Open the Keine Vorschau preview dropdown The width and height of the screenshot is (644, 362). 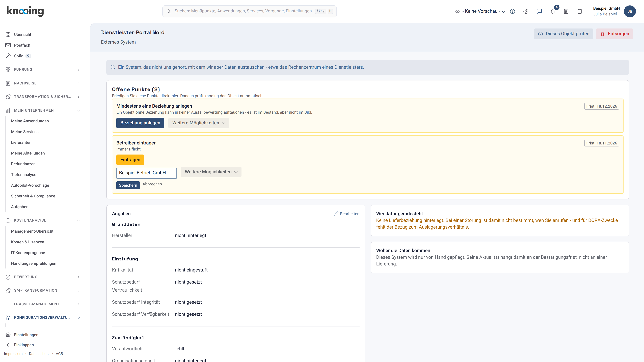point(480,11)
